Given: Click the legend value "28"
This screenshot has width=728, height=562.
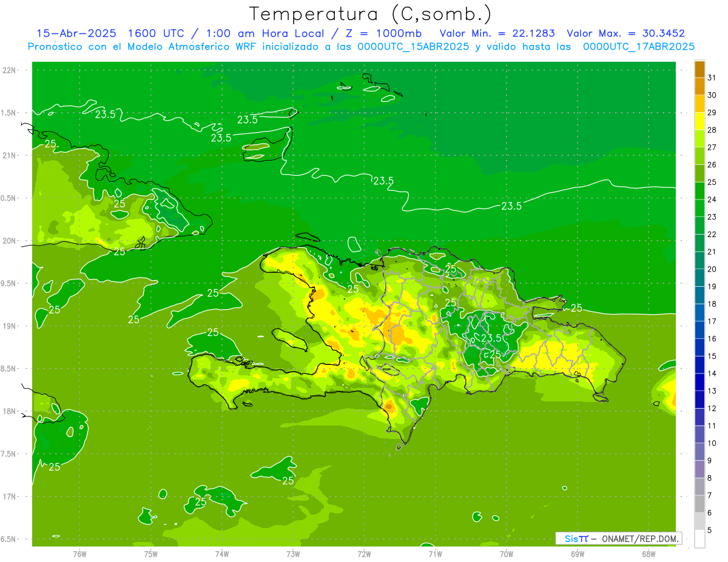Looking at the screenshot, I should pyautogui.click(x=712, y=130).
